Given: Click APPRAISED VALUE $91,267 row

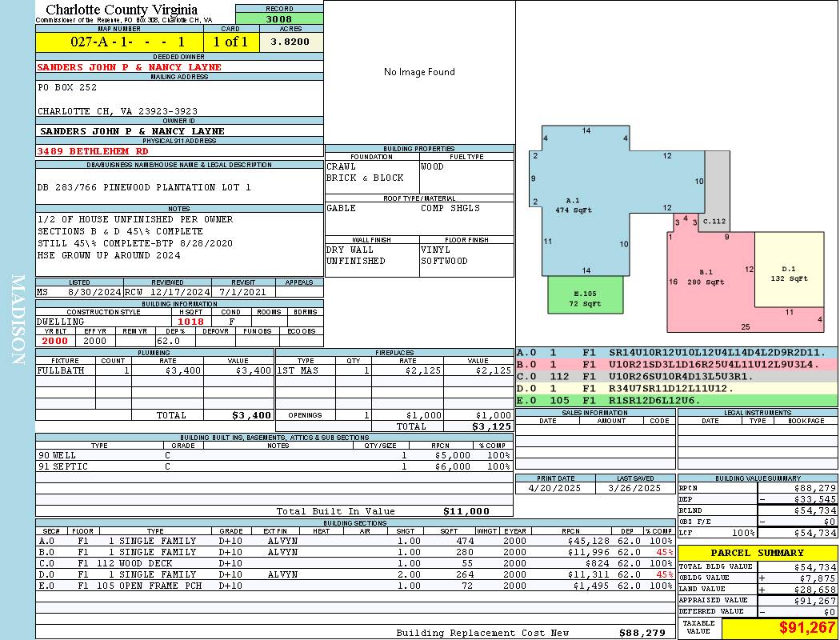Looking at the screenshot, I should pyautogui.click(x=758, y=601).
